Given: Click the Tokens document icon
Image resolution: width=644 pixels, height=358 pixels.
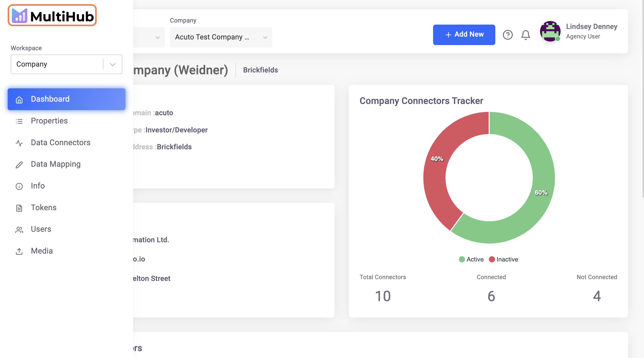Looking at the screenshot, I should pyautogui.click(x=19, y=208).
